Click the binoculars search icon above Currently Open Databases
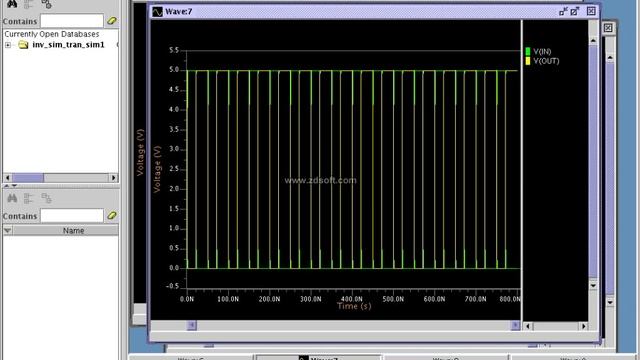This screenshot has height=360, width=640. click(x=12, y=4)
